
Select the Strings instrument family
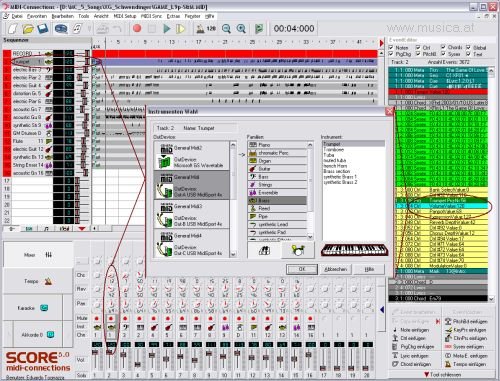(277, 185)
